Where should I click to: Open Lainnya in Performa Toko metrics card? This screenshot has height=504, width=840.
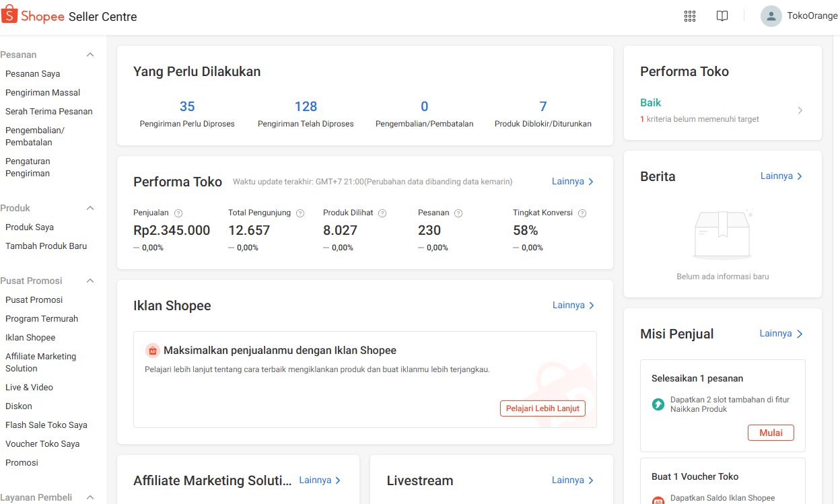click(573, 182)
